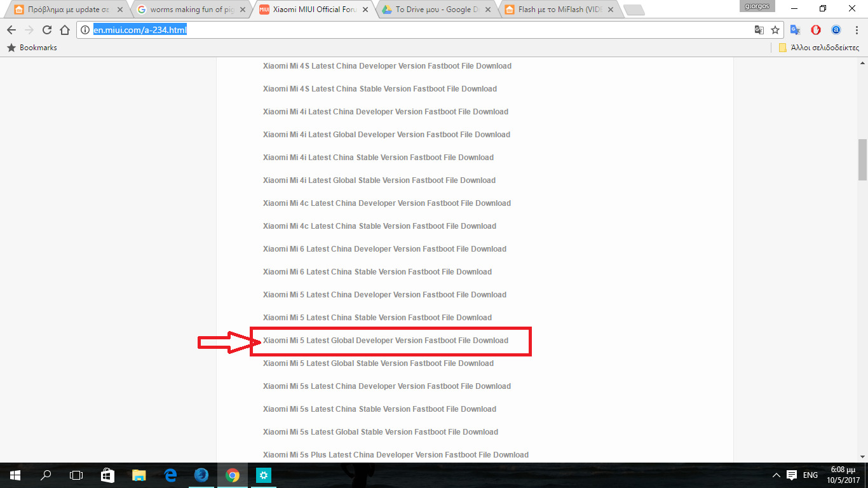
Task: Click the page vertical scrollbar thumb
Action: (x=862, y=159)
